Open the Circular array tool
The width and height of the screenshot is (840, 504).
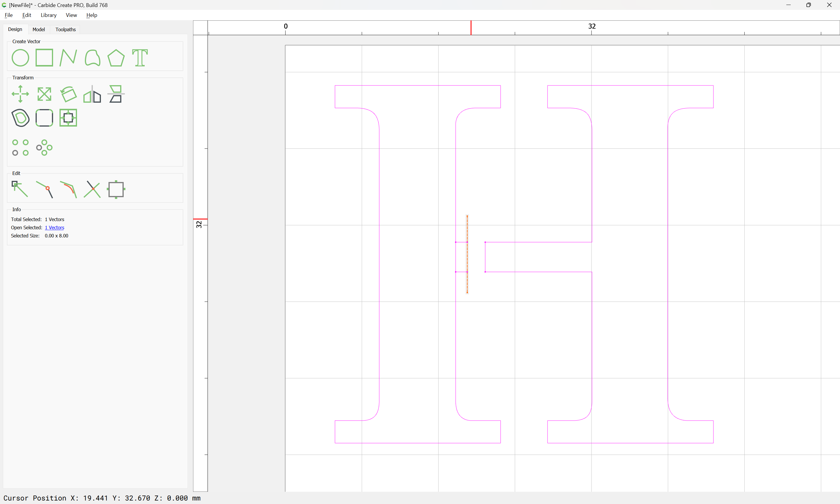44,147
